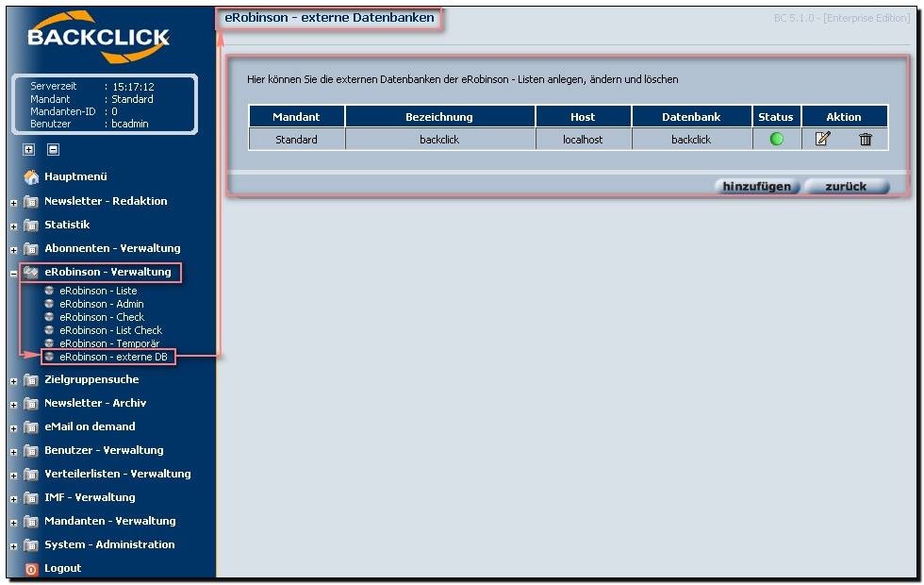Expand eMail on demand tree node
Viewport: 924px width, 585px height.
pos(13,428)
